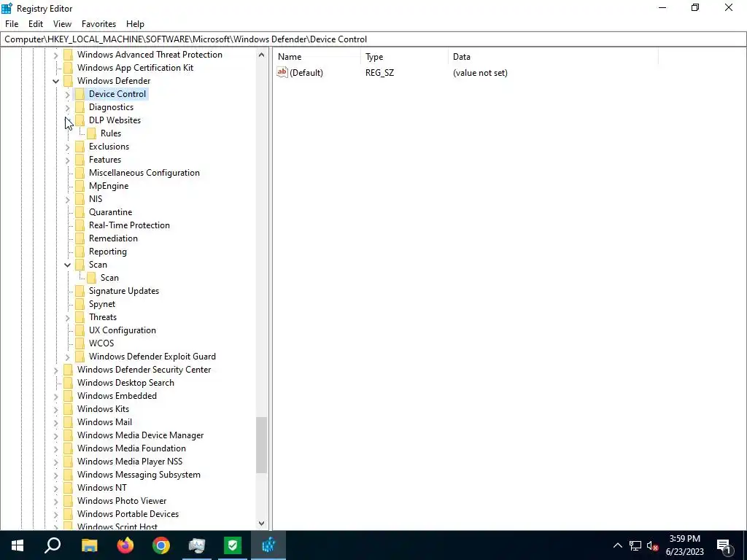The image size is (747, 560).
Task: Click the Exclusions folder icon
Action: 80,147
